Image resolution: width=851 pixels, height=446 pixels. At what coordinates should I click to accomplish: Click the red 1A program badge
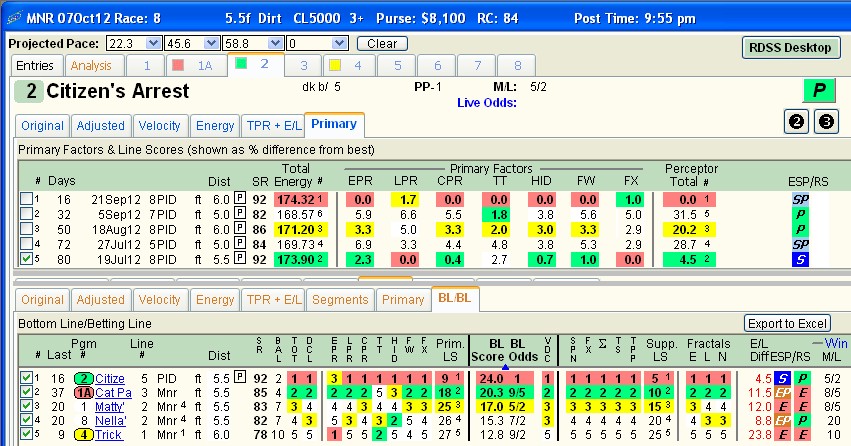(84, 392)
